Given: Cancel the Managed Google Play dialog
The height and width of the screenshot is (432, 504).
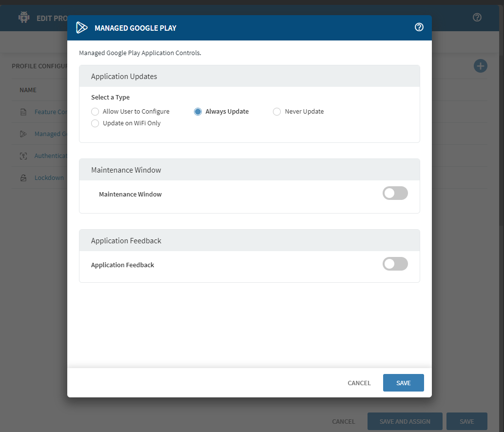Looking at the screenshot, I should (x=359, y=383).
